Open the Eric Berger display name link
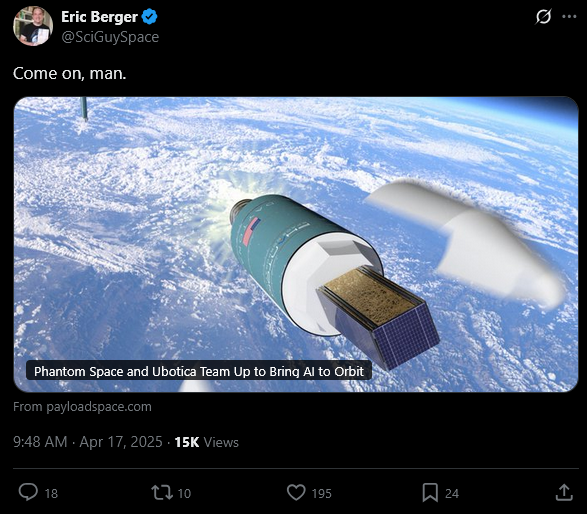The width and height of the screenshot is (587, 514). [99, 17]
